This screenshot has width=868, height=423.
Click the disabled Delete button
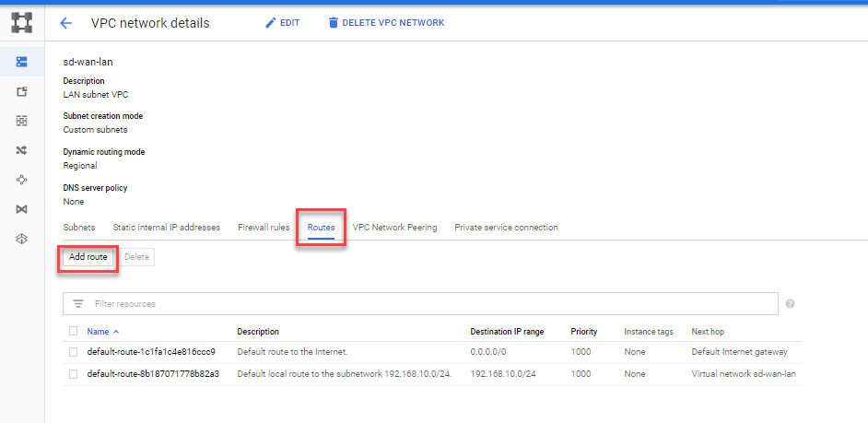(x=136, y=257)
